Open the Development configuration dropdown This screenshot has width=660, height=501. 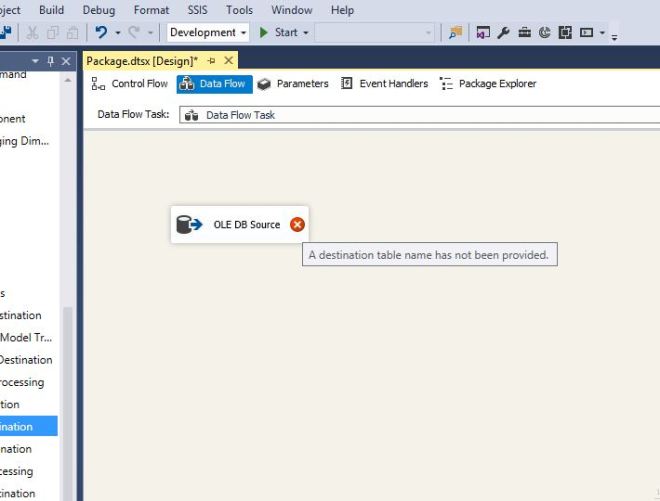pyautogui.click(x=209, y=32)
